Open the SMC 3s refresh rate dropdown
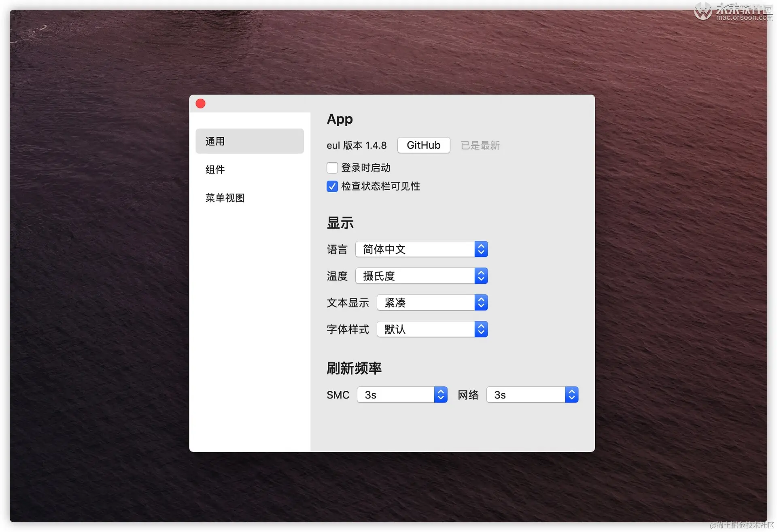The width and height of the screenshot is (777, 532). [395, 394]
